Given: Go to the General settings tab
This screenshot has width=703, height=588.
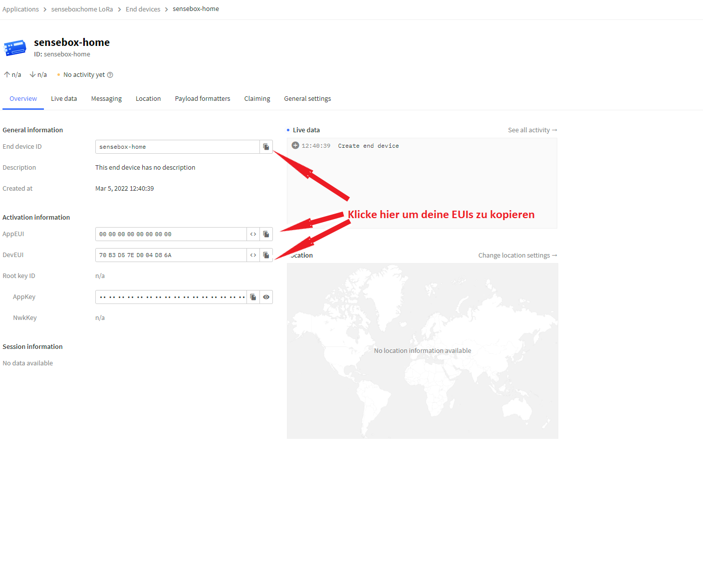Looking at the screenshot, I should pyautogui.click(x=307, y=99).
